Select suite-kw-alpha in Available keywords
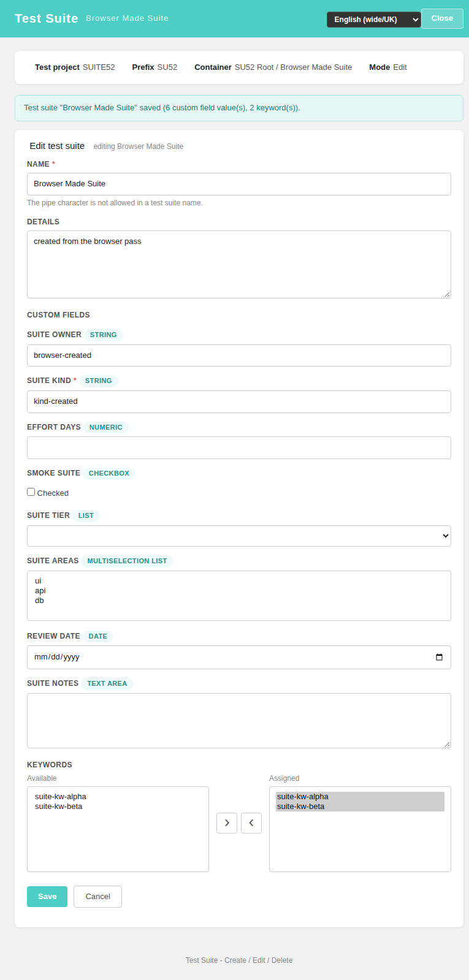The width and height of the screenshot is (469, 980). (118, 797)
